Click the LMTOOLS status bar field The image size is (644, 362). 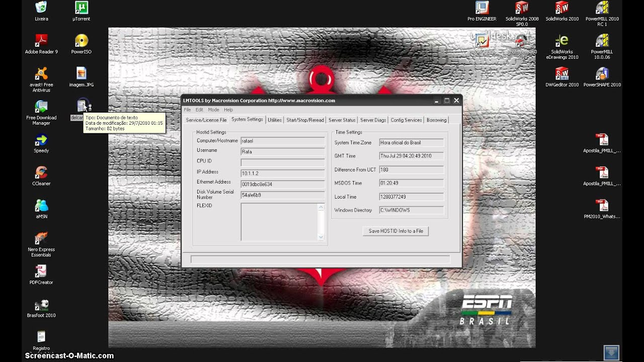(320, 259)
